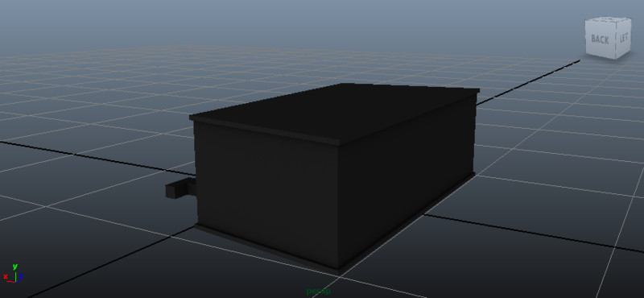Image resolution: width=644 pixels, height=298 pixels.
Task: Click the BACK face of the ViewCube
Action: coord(600,39)
